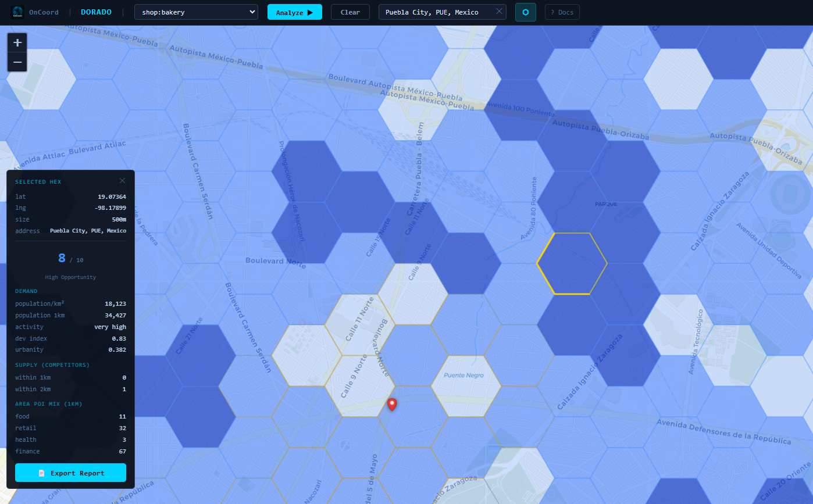Select the yellow-outlined highlighted hexagon
The image size is (813, 504).
point(572,263)
